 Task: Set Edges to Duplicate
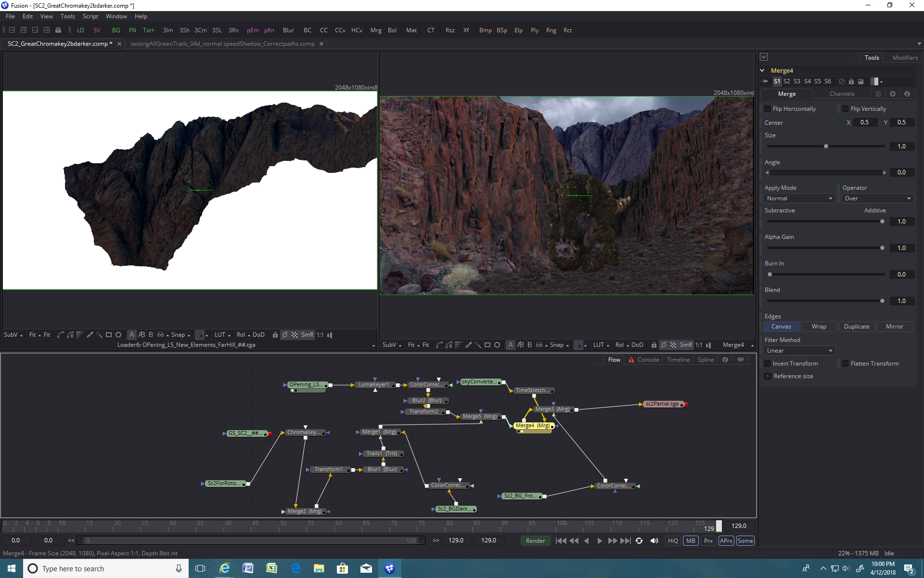coord(857,327)
